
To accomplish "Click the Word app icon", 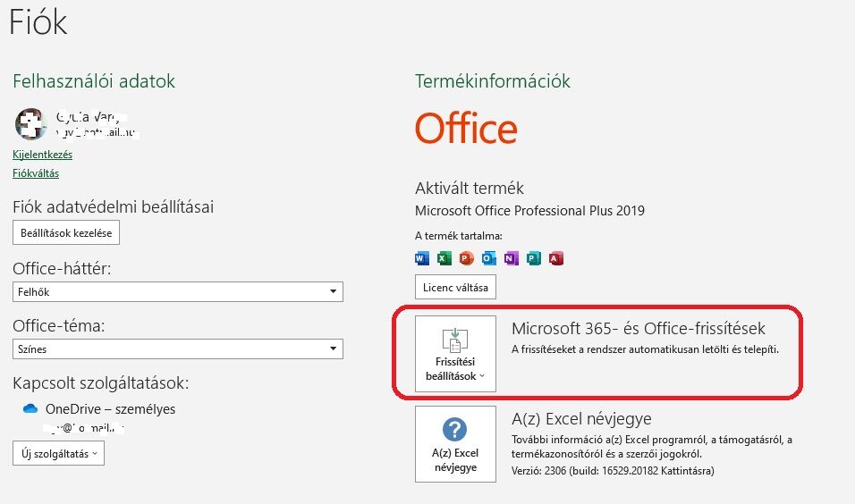I will point(422,258).
